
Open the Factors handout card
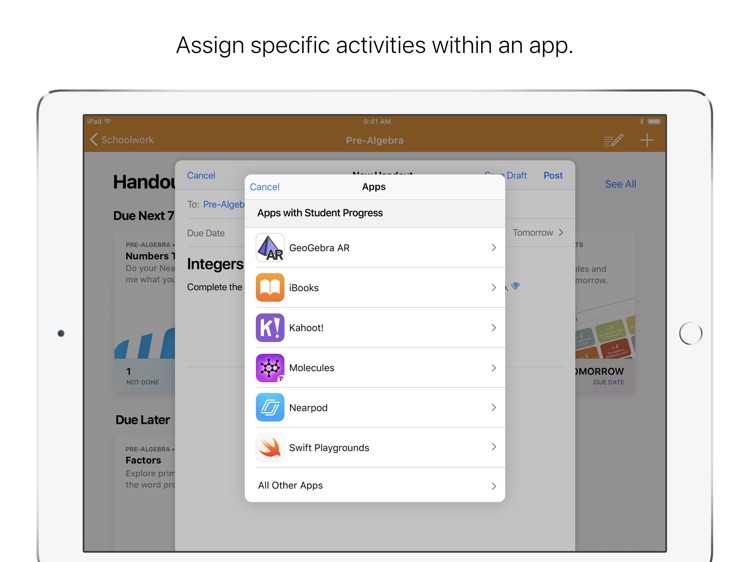(145, 493)
